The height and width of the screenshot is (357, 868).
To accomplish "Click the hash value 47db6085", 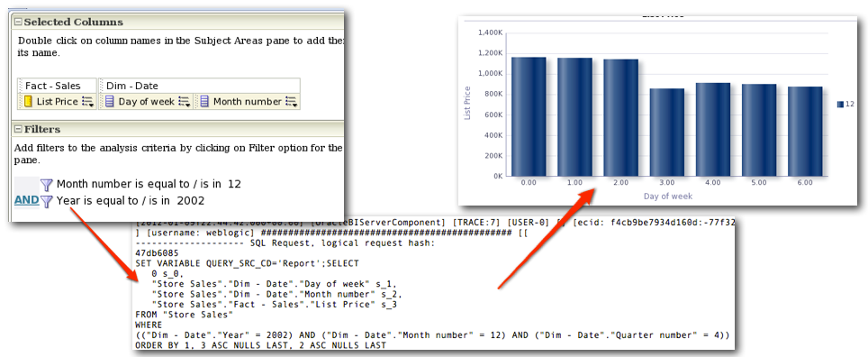I will (x=157, y=252).
